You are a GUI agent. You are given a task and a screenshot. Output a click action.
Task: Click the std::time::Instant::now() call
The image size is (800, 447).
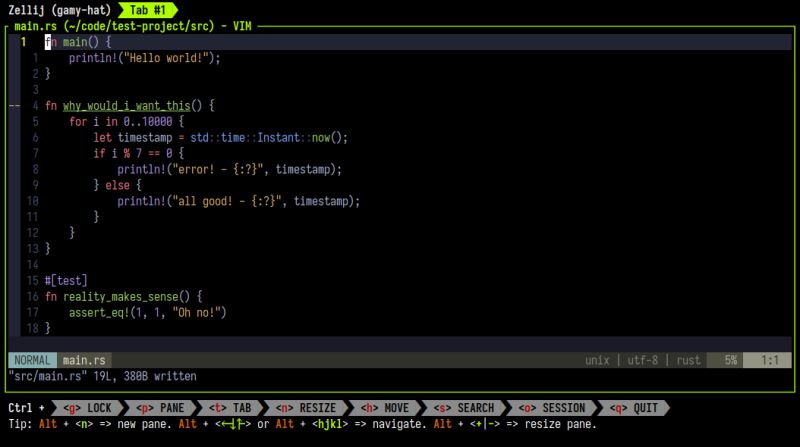[x=269, y=137]
